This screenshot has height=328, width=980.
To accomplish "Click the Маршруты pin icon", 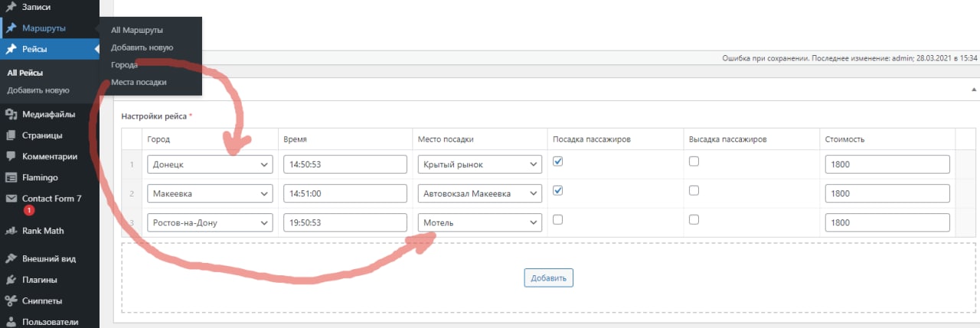I will pyautogui.click(x=11, y=28).
